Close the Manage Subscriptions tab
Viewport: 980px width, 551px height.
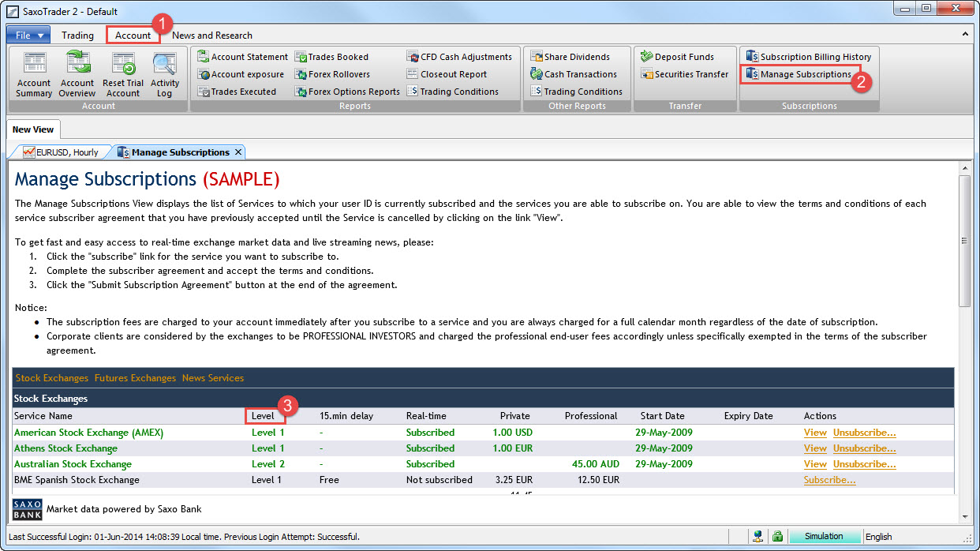[238, 152]
